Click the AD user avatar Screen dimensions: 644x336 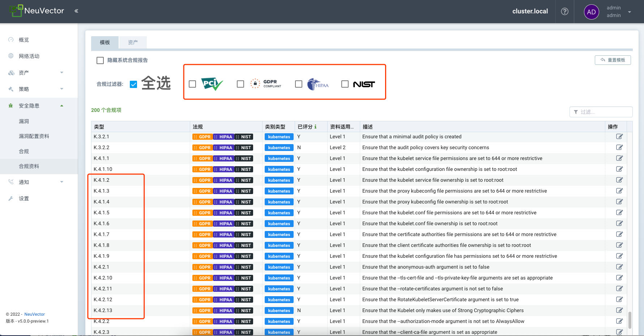click(591, 12)
